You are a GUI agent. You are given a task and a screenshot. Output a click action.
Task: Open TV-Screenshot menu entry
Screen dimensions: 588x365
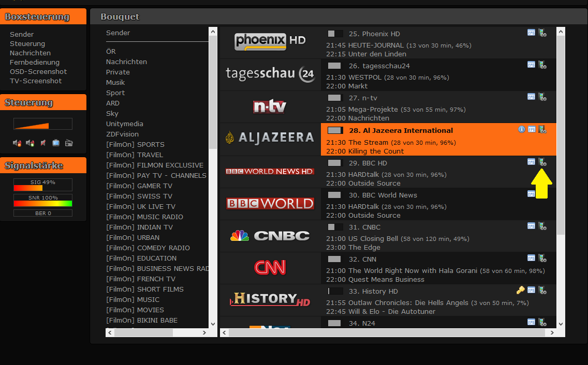coord(36,81)
